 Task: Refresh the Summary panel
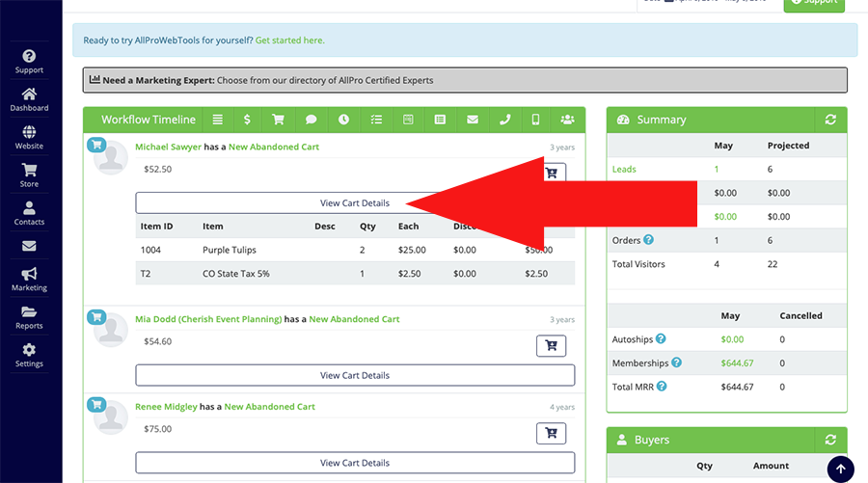coord(829,121)
